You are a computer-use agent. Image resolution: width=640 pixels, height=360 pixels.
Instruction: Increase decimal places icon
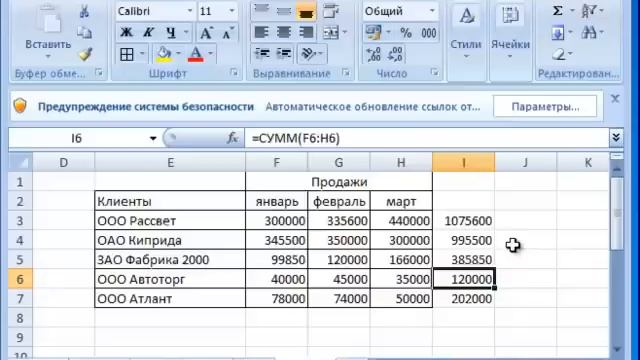tap(373, 54)
